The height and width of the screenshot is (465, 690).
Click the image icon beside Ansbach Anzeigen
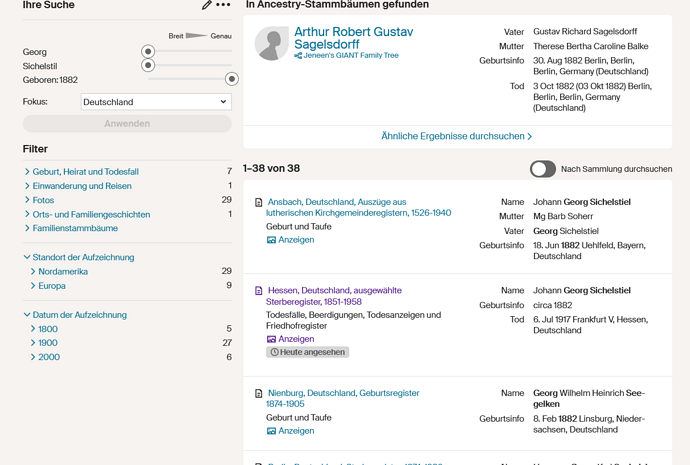pyautogui.click(x=271, y=240)
